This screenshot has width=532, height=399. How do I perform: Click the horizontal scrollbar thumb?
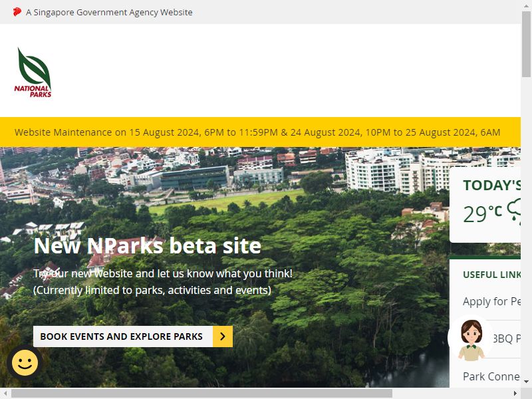[x=202, y=394]
